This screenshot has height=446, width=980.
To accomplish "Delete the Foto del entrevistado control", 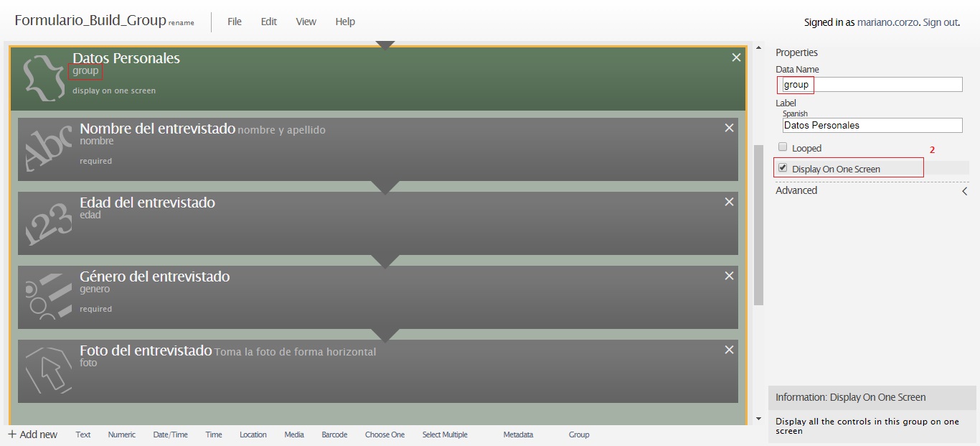I will (x=729, y=350).
